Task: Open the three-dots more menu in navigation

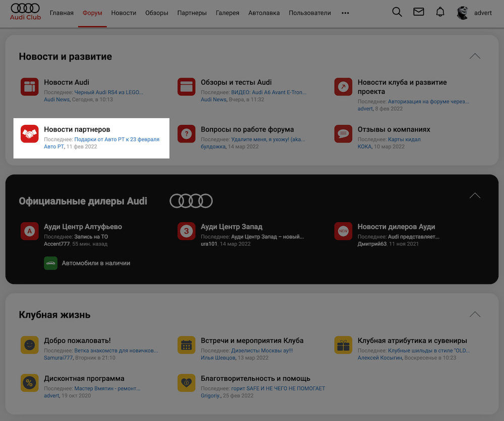Action: [345, 13]
